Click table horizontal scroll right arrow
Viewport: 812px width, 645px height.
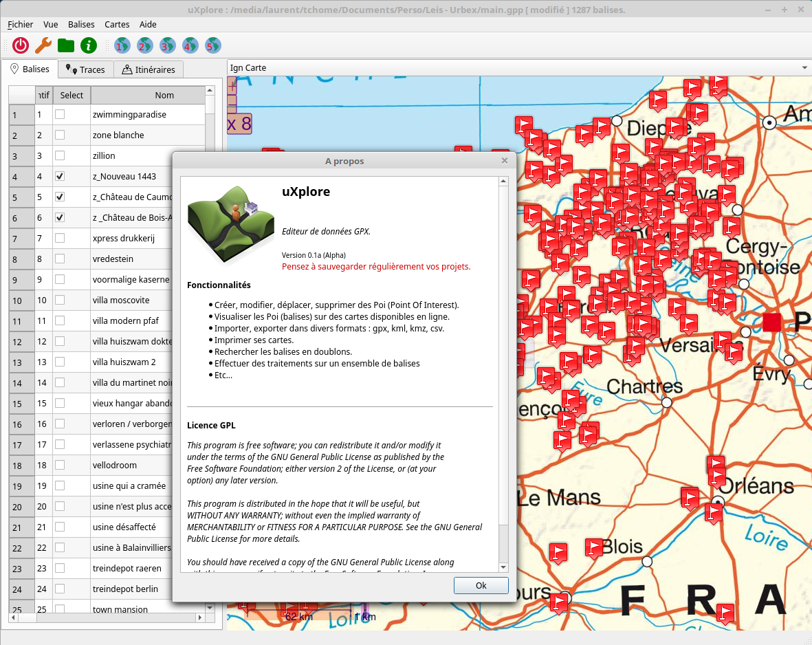[200, 617]
